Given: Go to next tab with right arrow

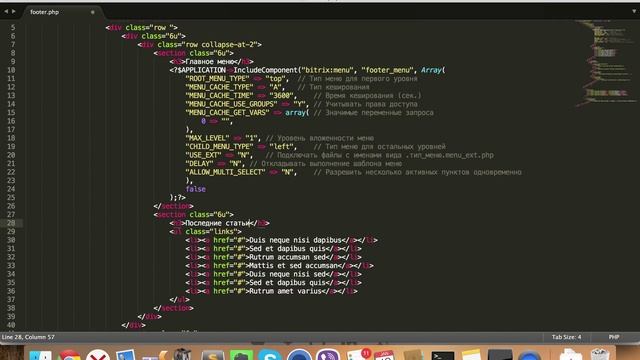Looking at the screenshot, I should (x=13, y=11).
